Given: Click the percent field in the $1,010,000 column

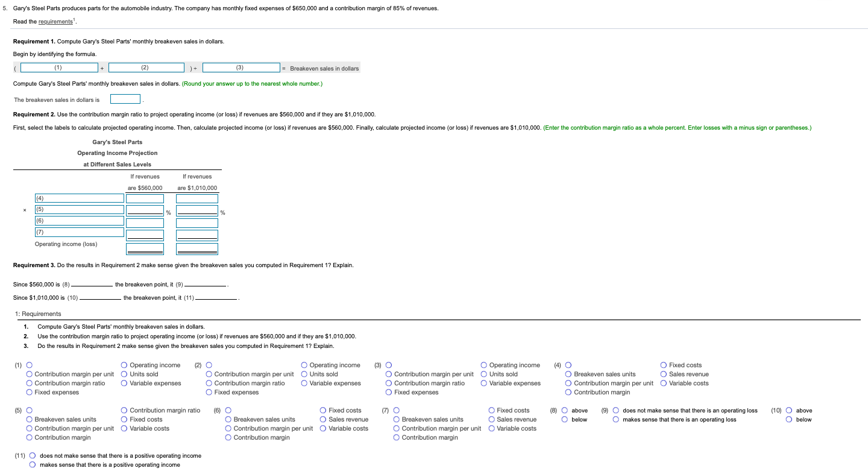Looking at the screenshot, I should pyautogui.click(x=197, y=212).
